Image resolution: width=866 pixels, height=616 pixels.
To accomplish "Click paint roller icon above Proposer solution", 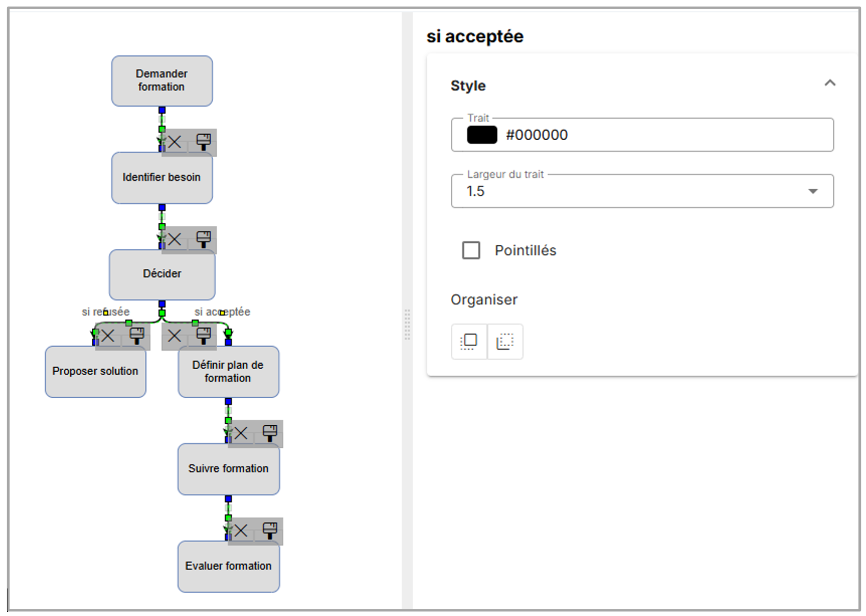I will tap(137, 336).
